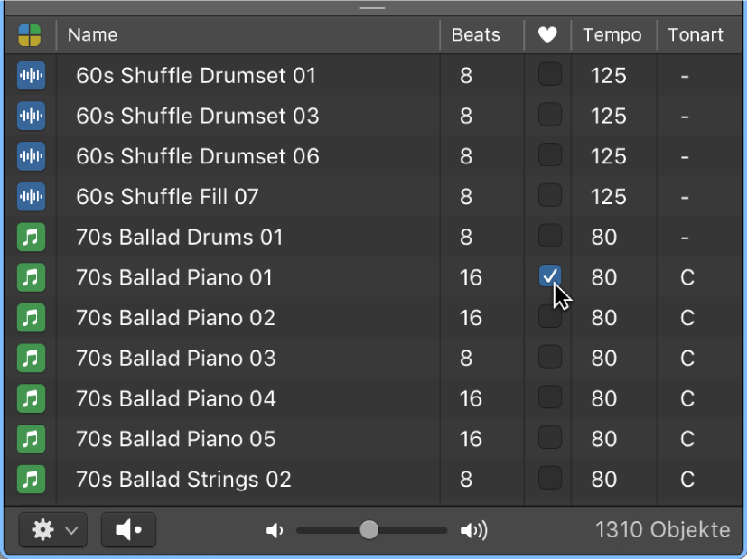Click audio loop icon for 60s Shuffle Fill 07

32,197
